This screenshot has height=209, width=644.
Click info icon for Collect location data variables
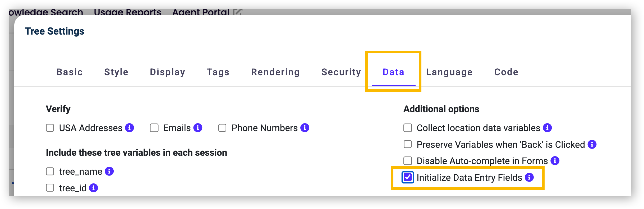pyautogui.click(x=547, y=128)
